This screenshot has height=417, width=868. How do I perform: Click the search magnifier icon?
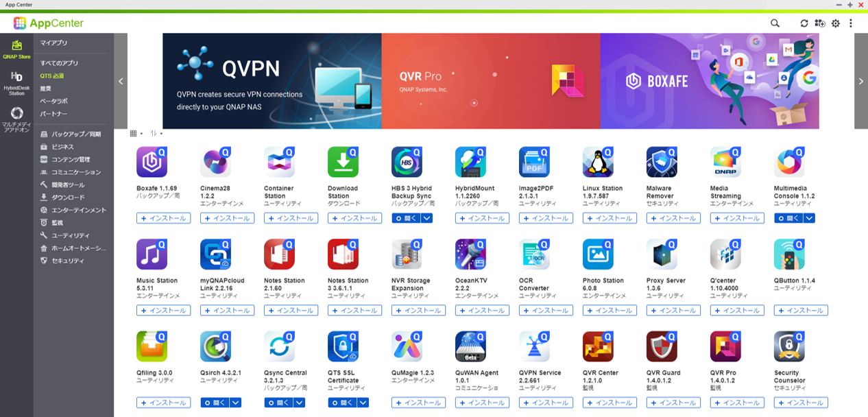point(775,23)
